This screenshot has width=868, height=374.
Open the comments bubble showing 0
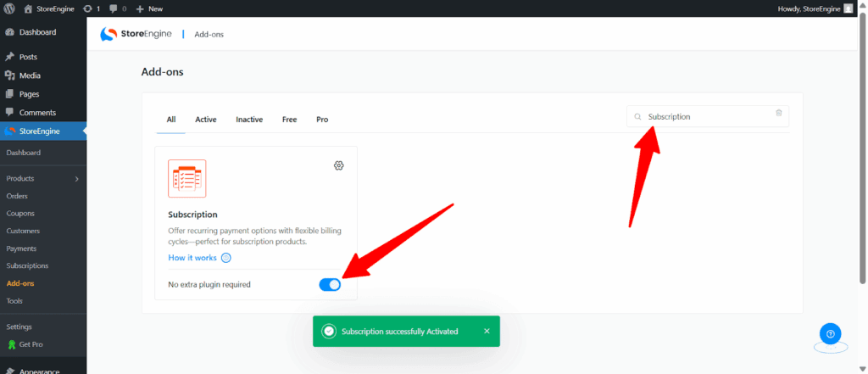click(117, 8)
